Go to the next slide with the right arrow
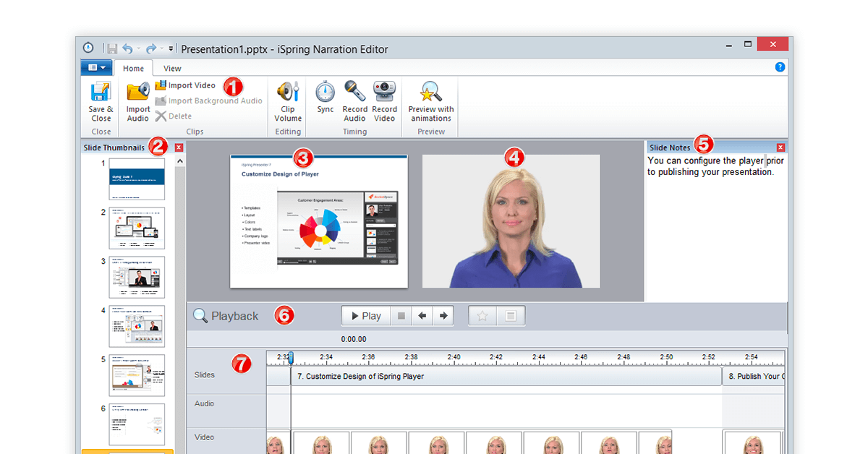This screenshot has width=868, height=454. [443, 316]
